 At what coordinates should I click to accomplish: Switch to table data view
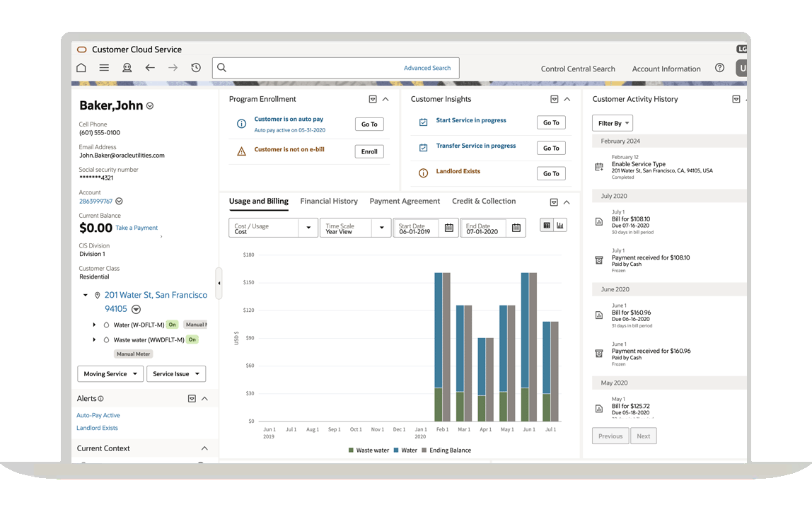pyautogui.click(x=547, y=226)
